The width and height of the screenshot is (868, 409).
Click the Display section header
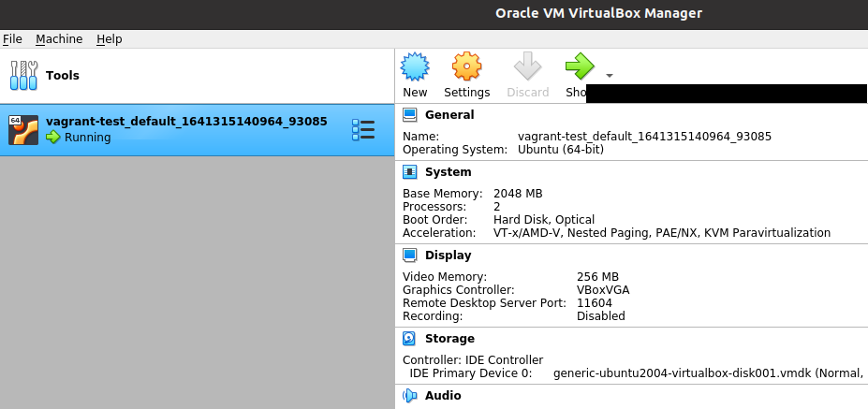(x=448, y=256)
